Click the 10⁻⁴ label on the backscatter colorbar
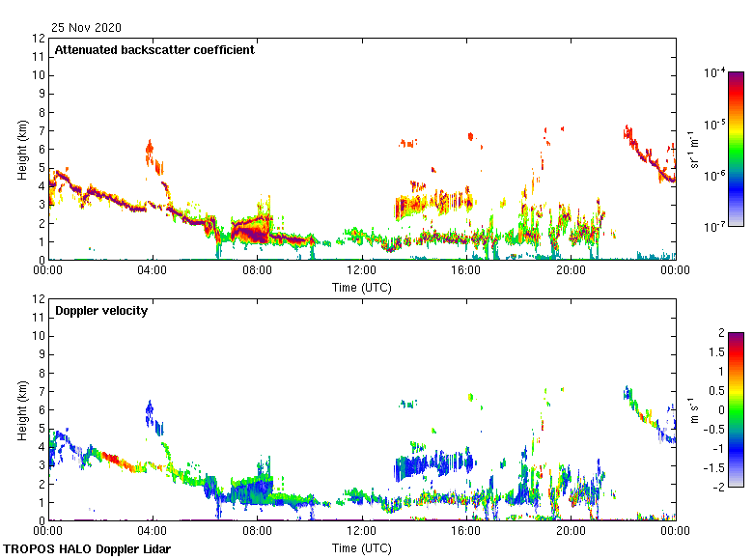 pyautogui.click(x=714, y=73)
